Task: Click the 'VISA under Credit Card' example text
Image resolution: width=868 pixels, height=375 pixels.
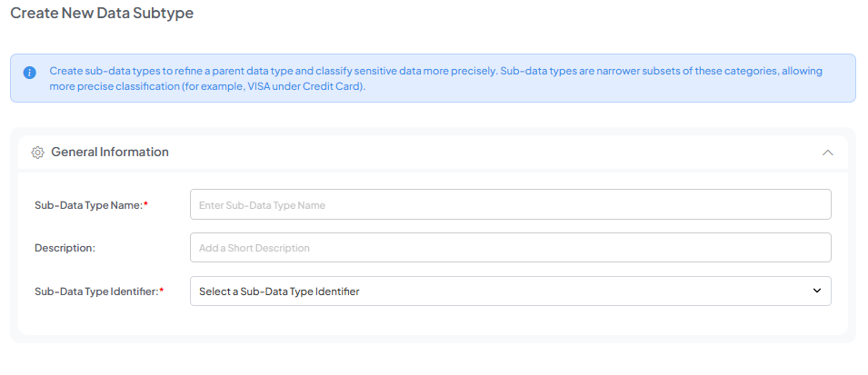Action: pos(304,87)
